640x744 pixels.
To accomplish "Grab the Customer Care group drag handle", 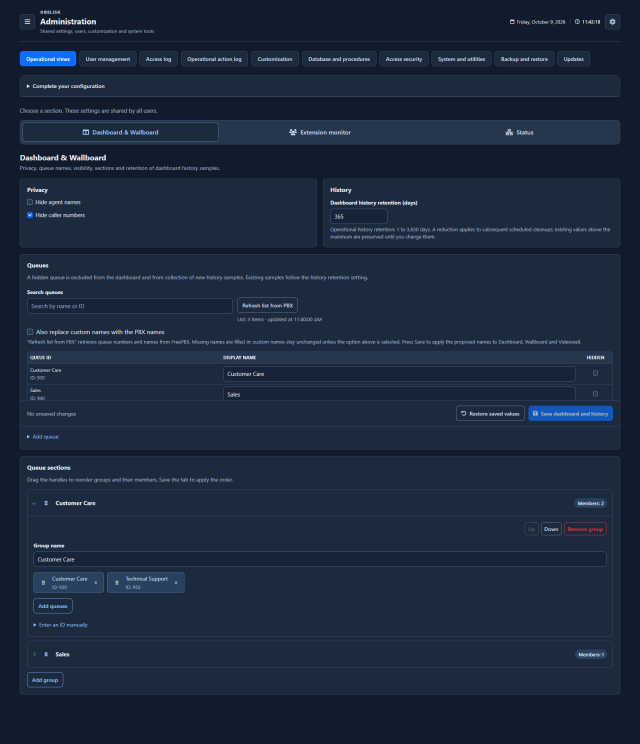I will click(x=46, y=503).
